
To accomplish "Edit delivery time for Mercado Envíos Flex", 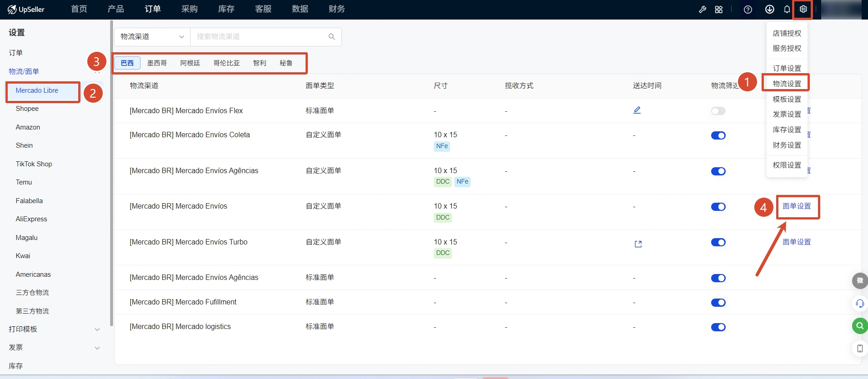I will 637,110.
